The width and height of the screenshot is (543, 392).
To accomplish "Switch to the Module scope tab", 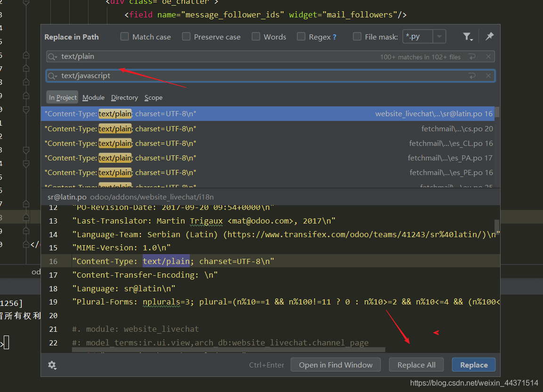I will 94,97.
